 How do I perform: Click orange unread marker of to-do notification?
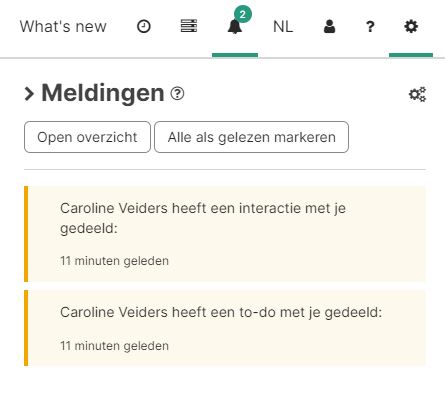pyautogui.click(x=26, y=328)
